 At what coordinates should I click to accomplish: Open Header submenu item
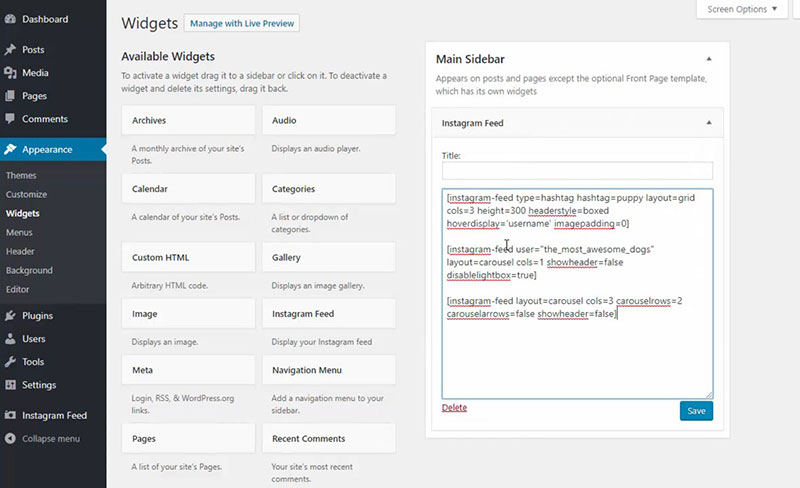20,251
